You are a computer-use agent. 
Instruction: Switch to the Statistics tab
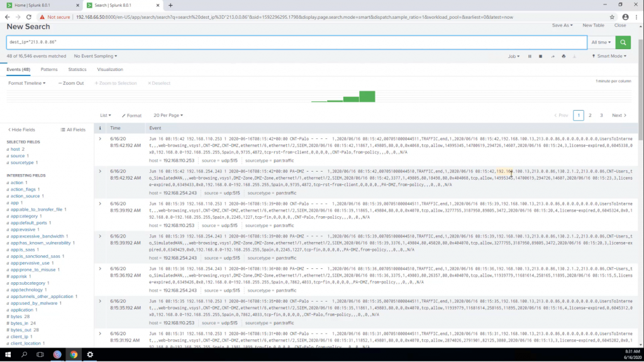pyautogui.click(x=77, y=69)
